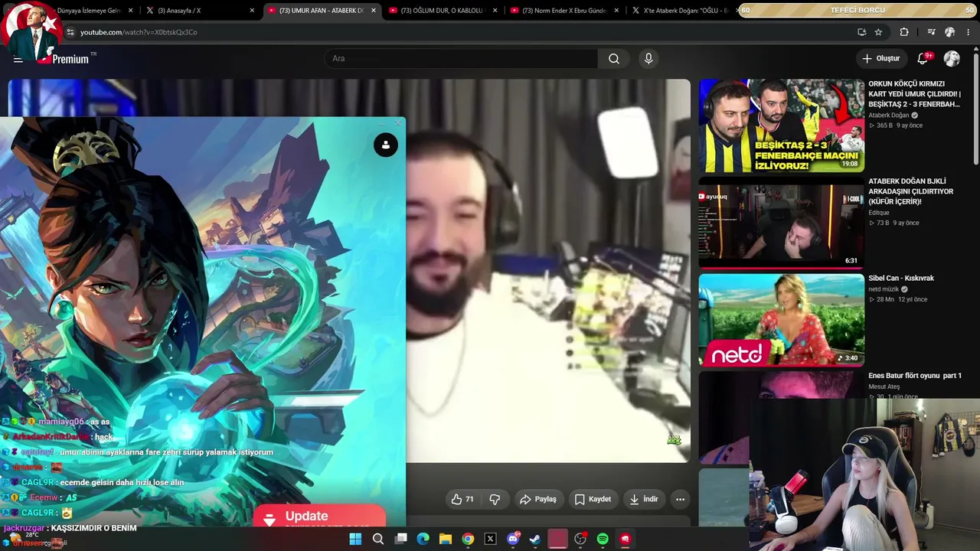Open Chrome media controls icon
Image resolution: width=980 pixels, height=551 pixels.
pos(931,32)
